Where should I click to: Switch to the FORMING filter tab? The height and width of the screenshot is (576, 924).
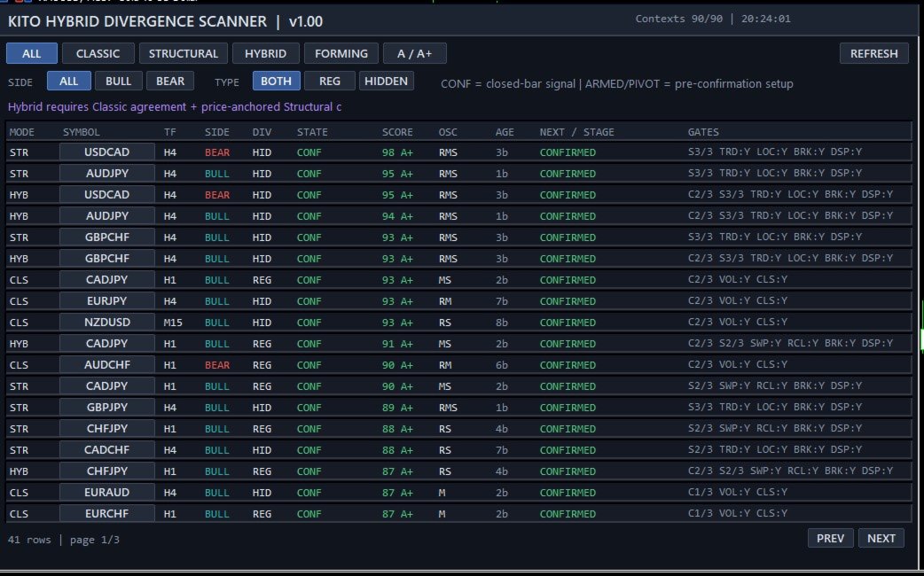341,53
